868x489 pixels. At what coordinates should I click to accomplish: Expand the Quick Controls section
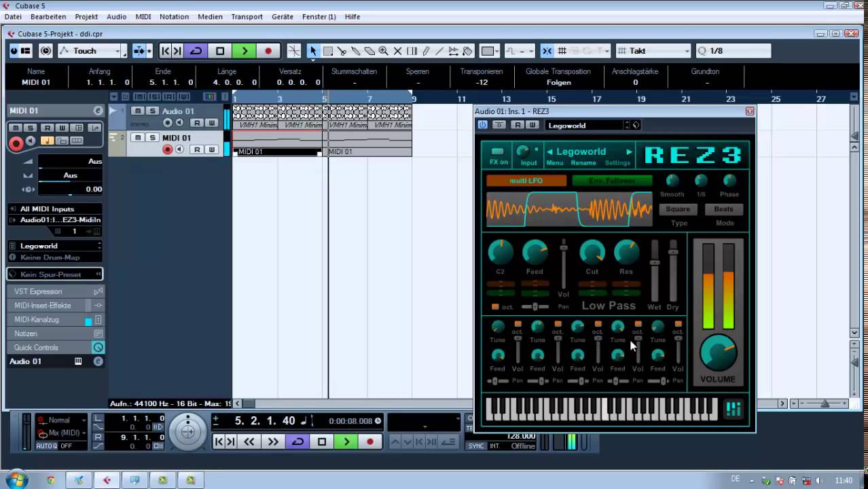coord(55,348)
